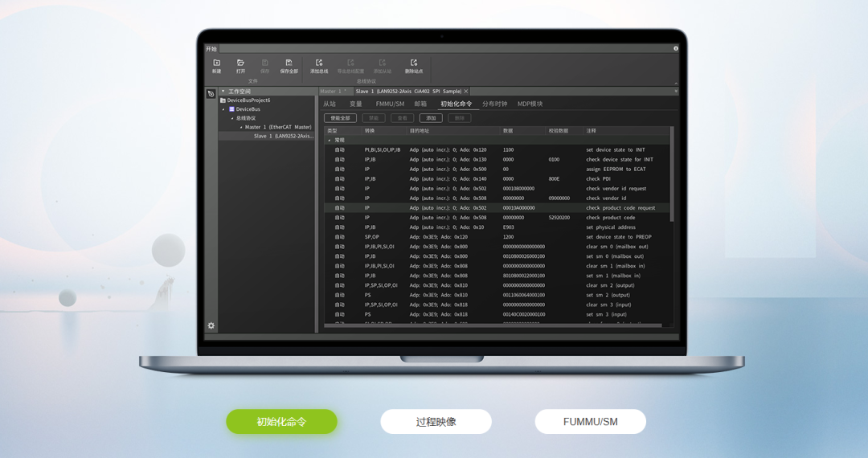
Task: Switch to the FMMU/SM tab
Action: (x=390, y=104)
